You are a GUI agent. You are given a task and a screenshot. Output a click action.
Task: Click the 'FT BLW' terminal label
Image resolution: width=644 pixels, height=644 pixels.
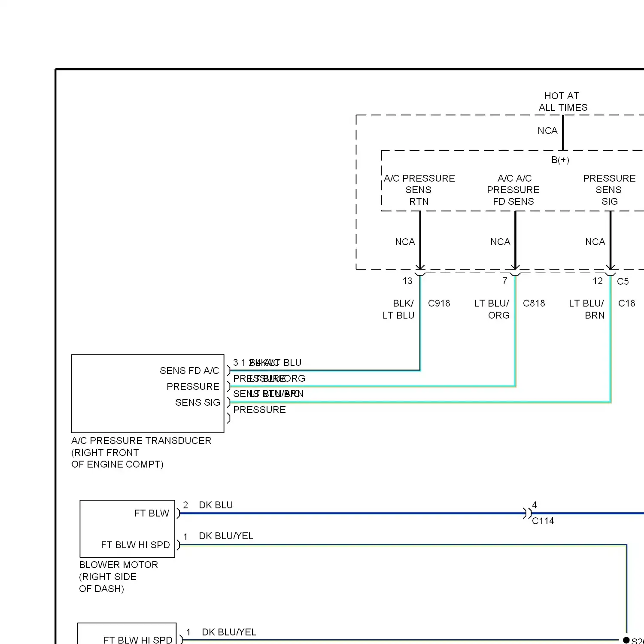tap(152, 513)
